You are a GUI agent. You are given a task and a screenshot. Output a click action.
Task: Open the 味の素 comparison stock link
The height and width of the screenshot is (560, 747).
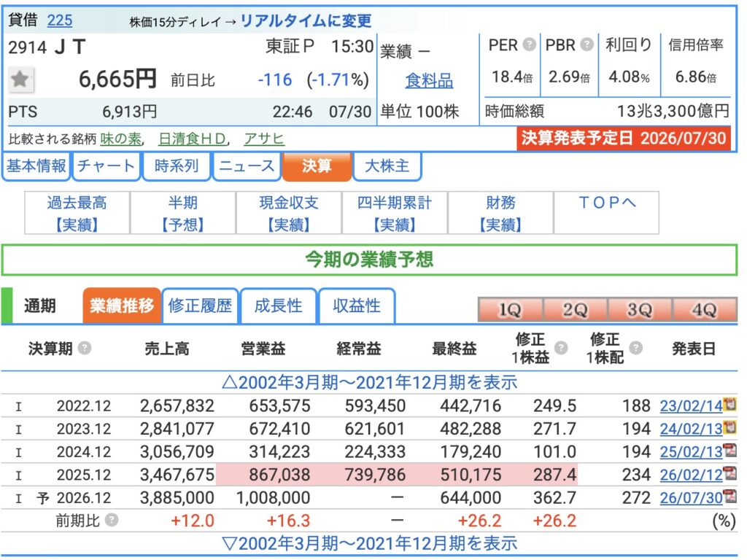[x=121, y=139]
